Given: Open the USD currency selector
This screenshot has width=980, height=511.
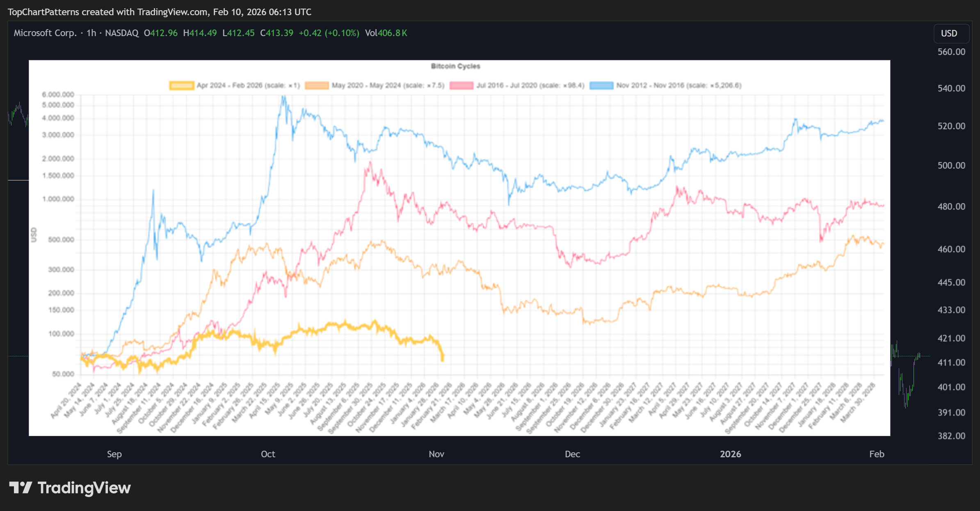Looking at the screenshot, I should tap(951, 34).
